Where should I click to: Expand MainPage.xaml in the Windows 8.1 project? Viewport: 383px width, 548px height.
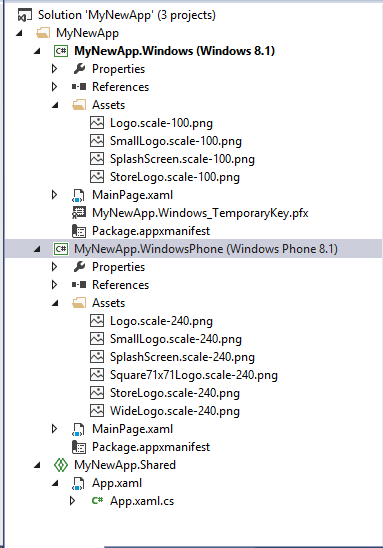click(55, 195)
